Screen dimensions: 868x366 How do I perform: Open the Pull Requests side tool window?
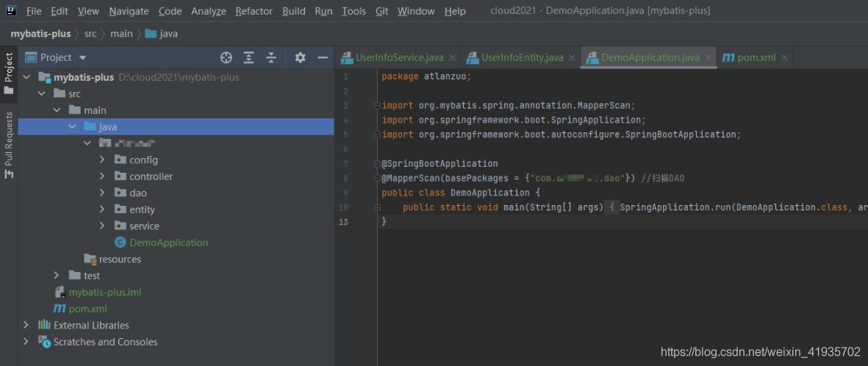click(9, 145)
